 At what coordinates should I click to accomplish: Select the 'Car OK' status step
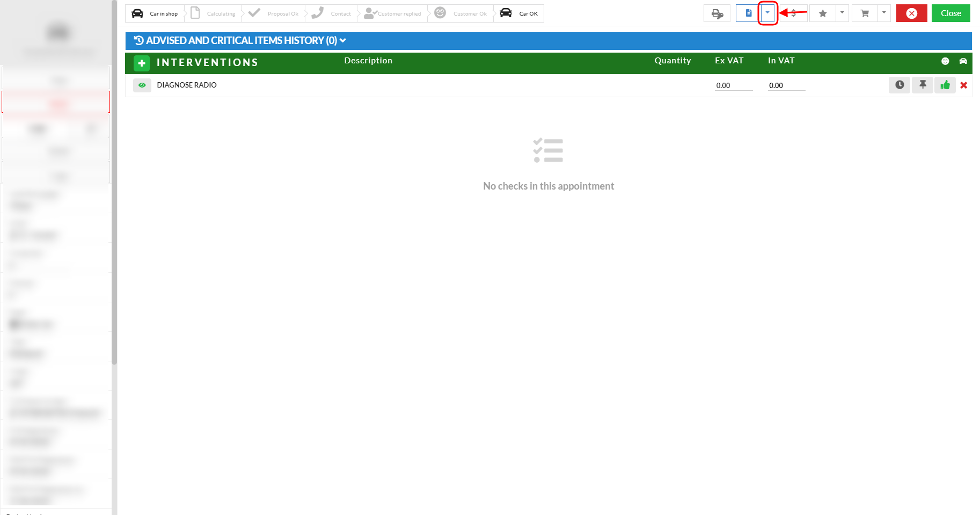519,13
